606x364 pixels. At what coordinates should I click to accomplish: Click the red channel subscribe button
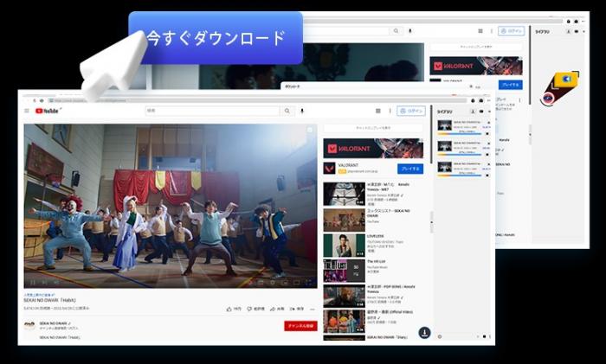[x=300, y=326]
